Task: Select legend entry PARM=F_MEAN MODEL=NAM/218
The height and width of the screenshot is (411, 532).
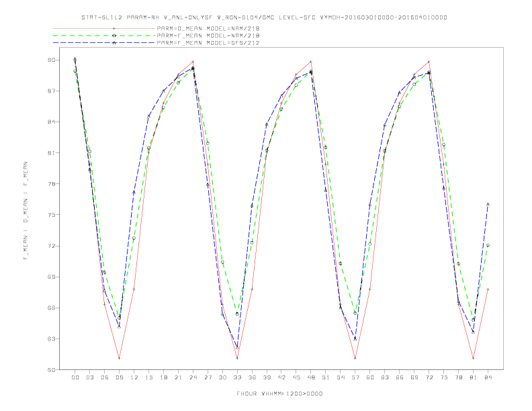Action: tap(208, 36)
